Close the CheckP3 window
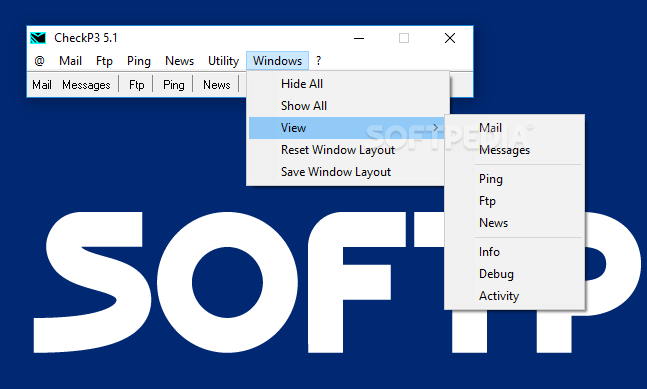647x389 pixels. [450, 38]
